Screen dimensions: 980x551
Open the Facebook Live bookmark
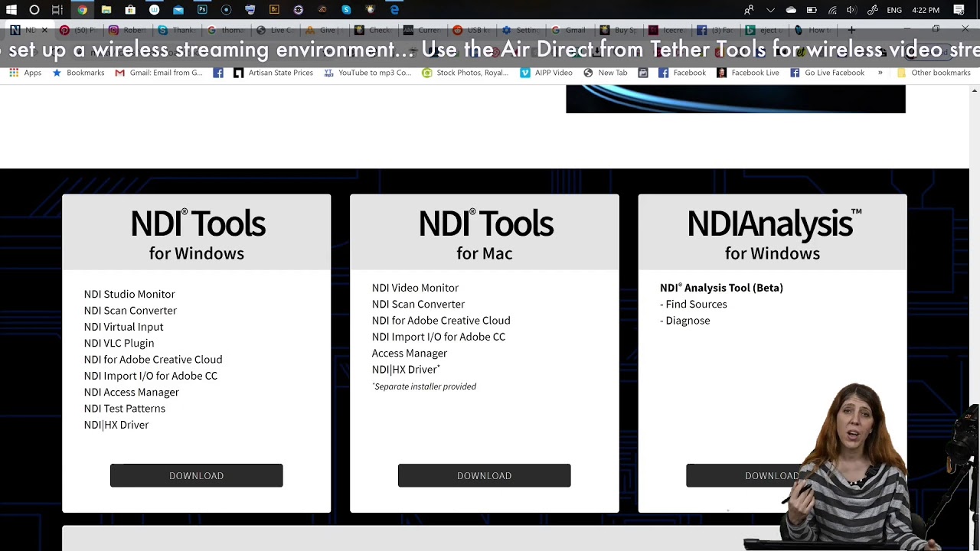point(747,73)
